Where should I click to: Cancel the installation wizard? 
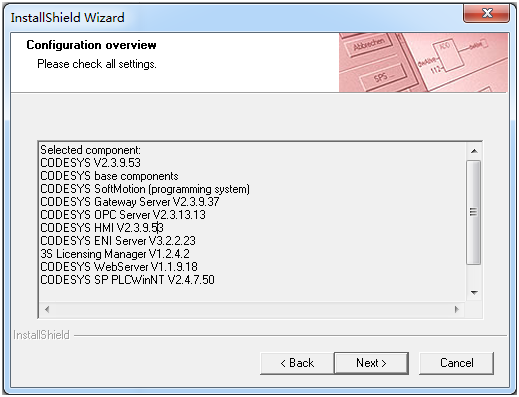[x=456, y=363]
